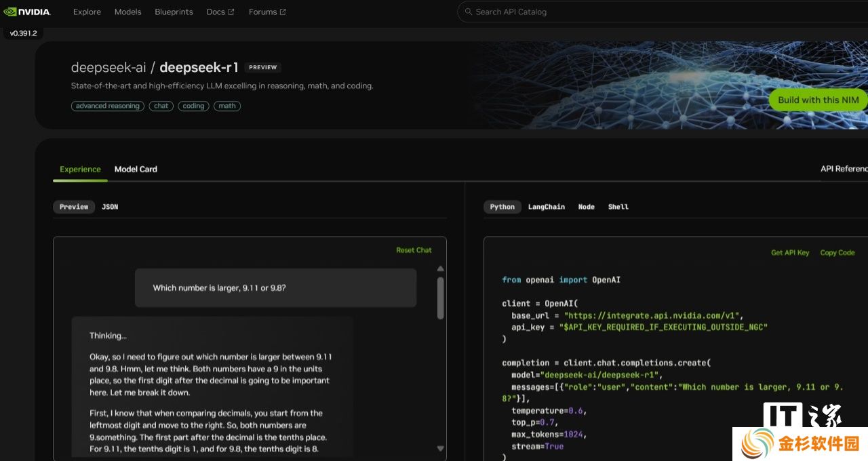Select the advanced reasoning tag
The image size is (868, 461).
tap(108, 106)
